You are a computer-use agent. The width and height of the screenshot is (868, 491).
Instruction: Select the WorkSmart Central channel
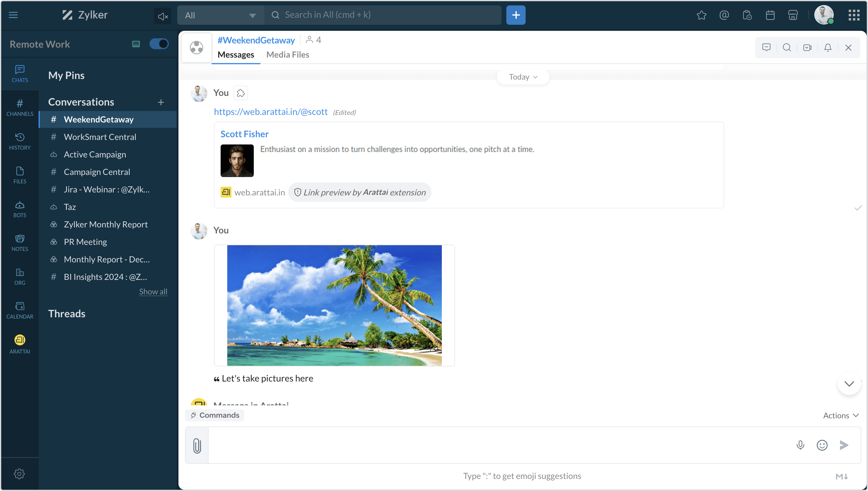(x=100, y=137)
